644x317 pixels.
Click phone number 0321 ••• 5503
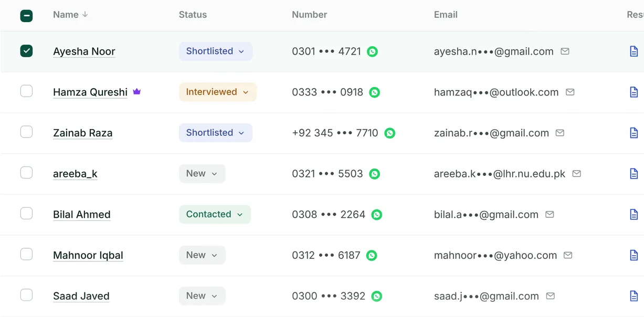(x=328, y=174)
